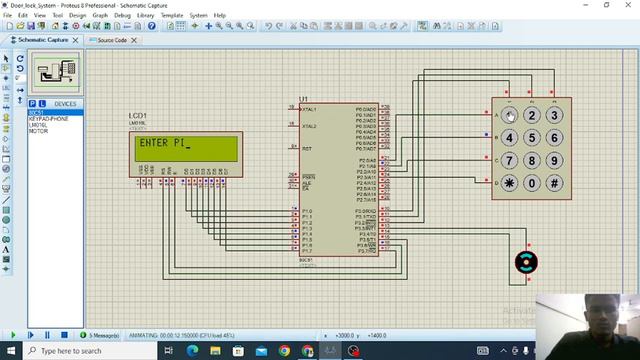Open the Edit menu

[x=23, y=15]
